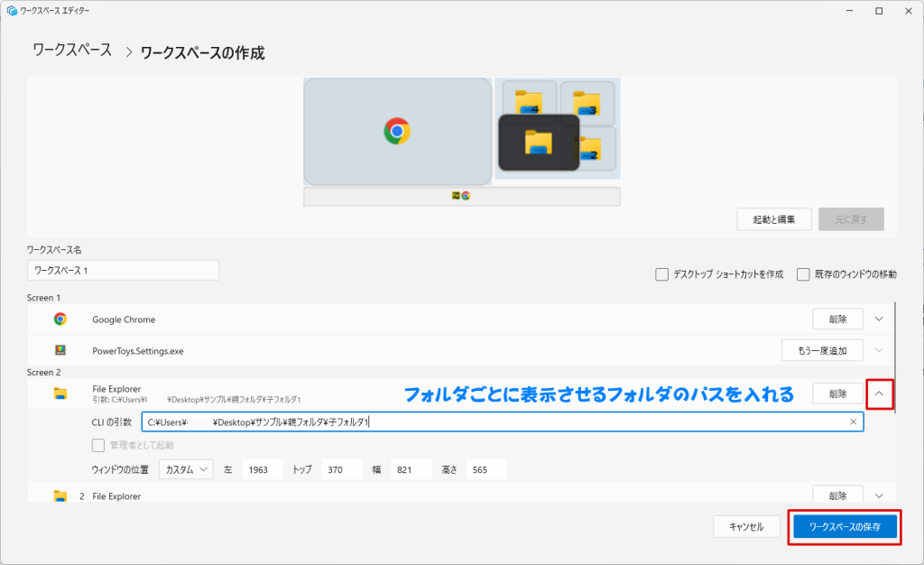Check the run as administrator checkbox
The width and height of the screenshot is (924, 565).
point(99,445)
